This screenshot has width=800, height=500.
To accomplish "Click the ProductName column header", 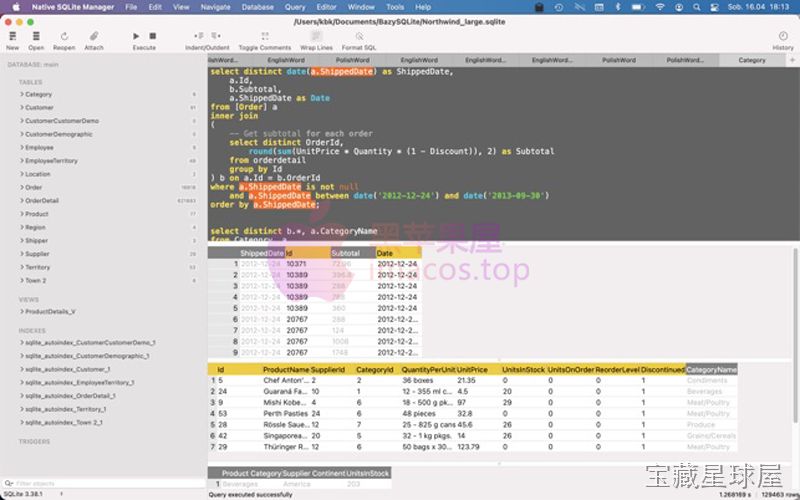I will point(286,369).
